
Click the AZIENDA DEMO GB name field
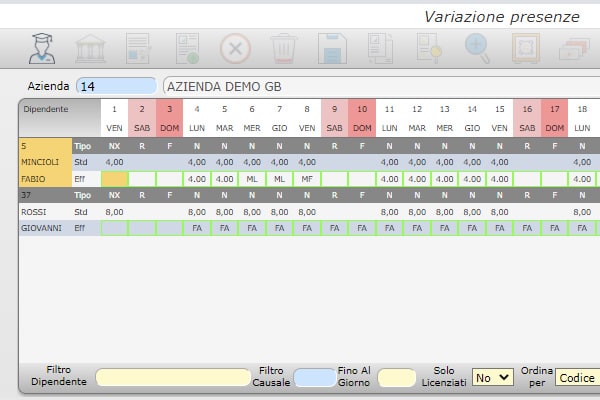(380, 86)
